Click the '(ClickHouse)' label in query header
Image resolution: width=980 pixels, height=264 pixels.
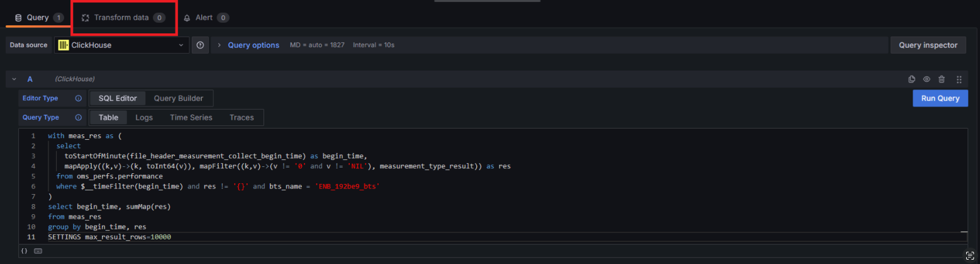point(74,79)
